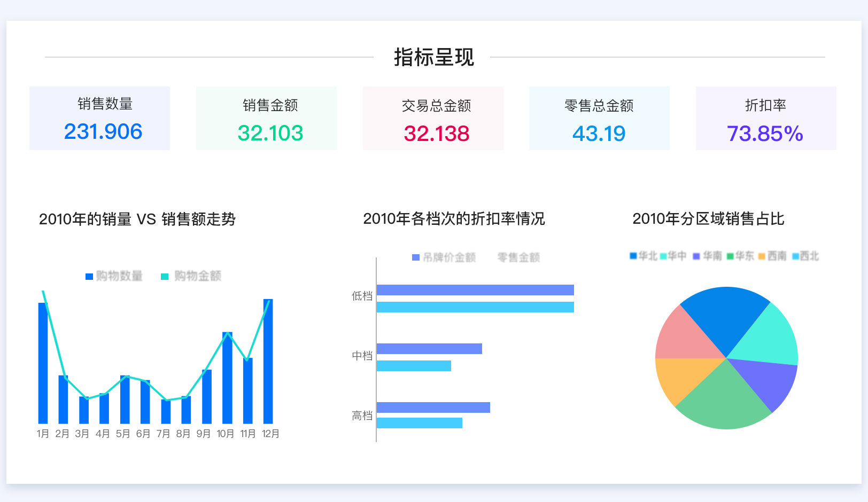The height and width of the screenshot is (502, 868).
Task: Click the 销售数量 card value 231.906
Action: (x=103, y=131)
